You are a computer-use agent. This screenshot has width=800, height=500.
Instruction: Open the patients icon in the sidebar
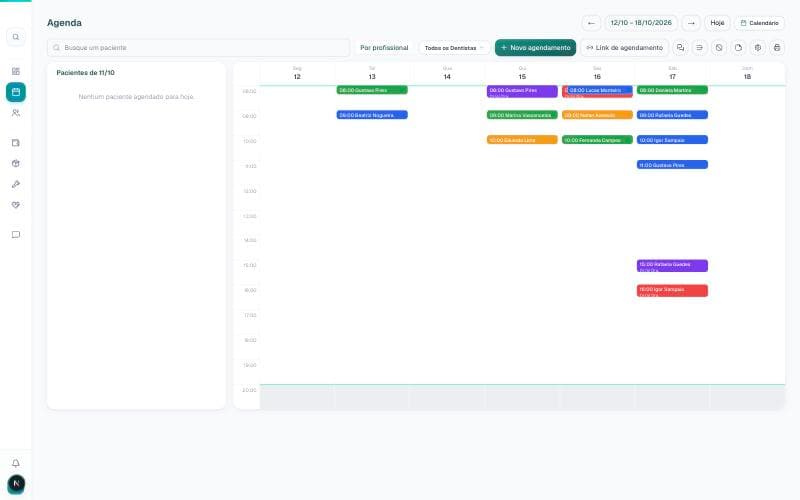coord(16,113)
